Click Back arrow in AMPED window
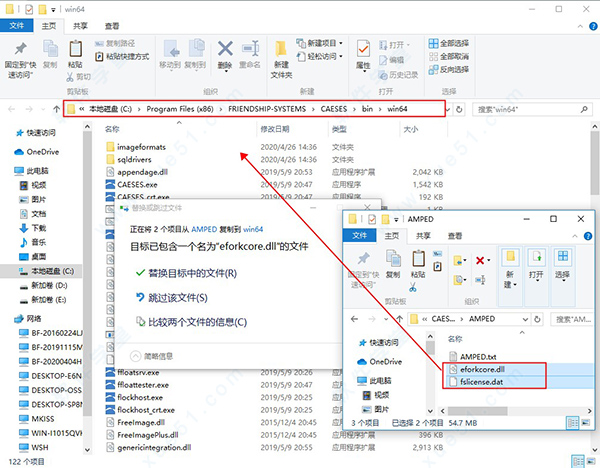Image resolution: width=600 pixels, height=468 pixels. click(x=354, y=319)
